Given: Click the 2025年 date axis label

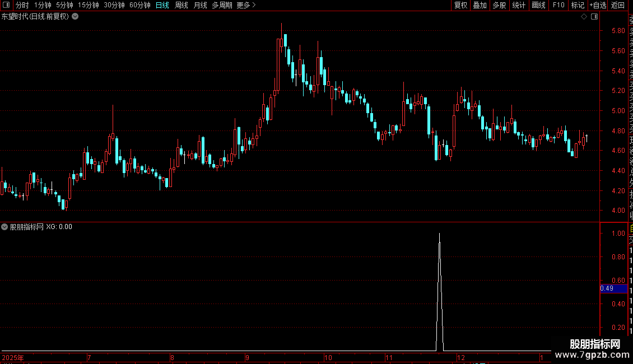Looking at the screenshot, I should [13, 357].
